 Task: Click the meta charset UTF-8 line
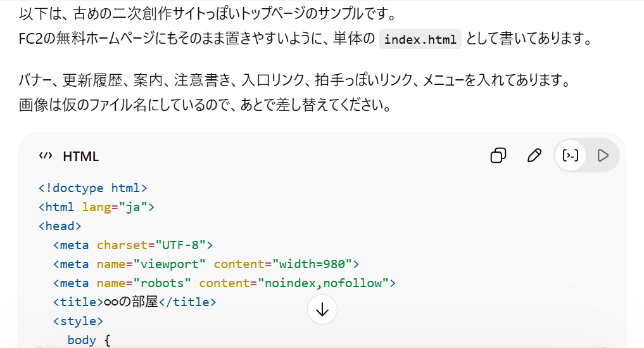tap(133, 245)
